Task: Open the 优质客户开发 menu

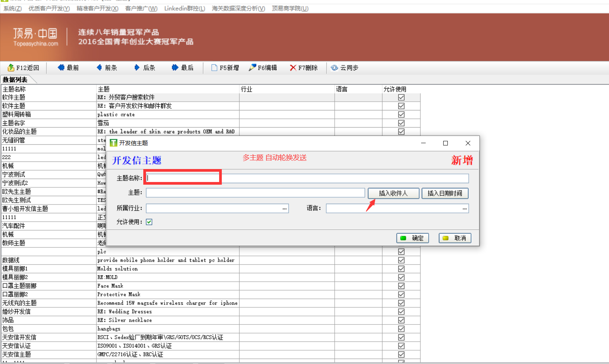Action: [49, 8]
